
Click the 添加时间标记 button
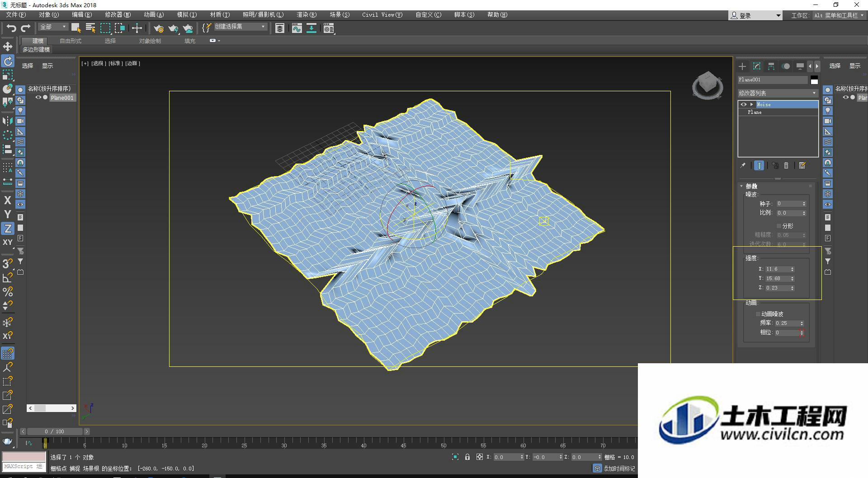pos(615,469)
